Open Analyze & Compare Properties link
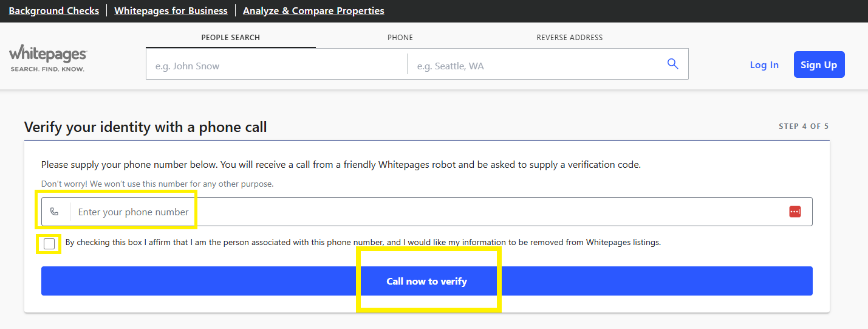868x329 pixels. (x=313, y=10)
